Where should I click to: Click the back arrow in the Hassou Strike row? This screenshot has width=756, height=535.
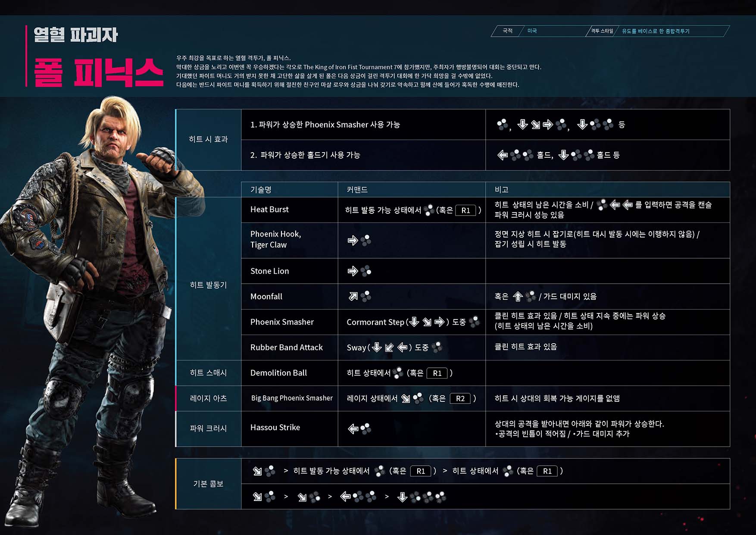353,429
